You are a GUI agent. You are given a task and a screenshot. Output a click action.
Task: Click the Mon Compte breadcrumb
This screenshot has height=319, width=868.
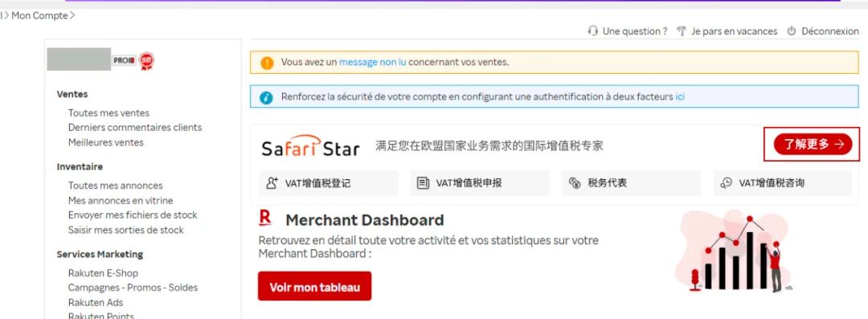40,15
